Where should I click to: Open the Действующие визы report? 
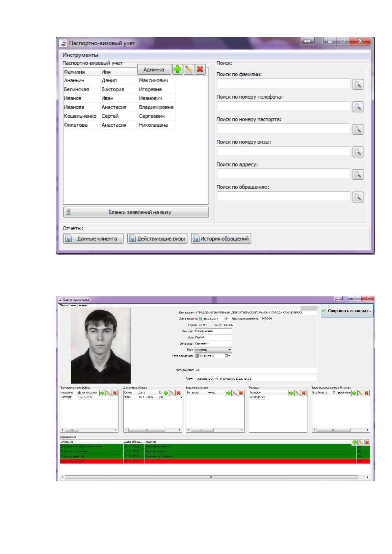157,239
